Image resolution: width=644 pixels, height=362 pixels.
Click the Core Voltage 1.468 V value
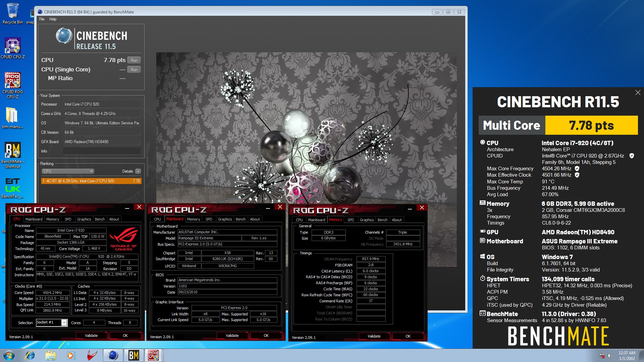94,249
